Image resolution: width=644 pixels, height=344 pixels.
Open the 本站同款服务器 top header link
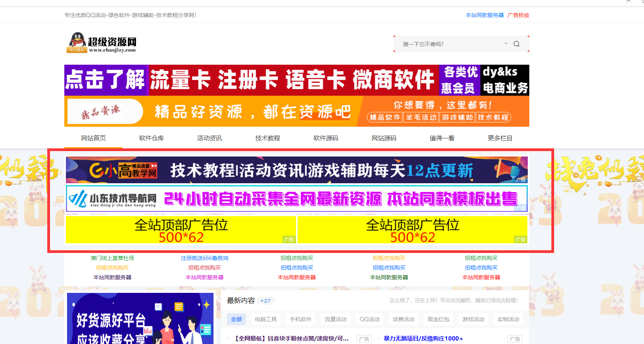pos(485,15)
